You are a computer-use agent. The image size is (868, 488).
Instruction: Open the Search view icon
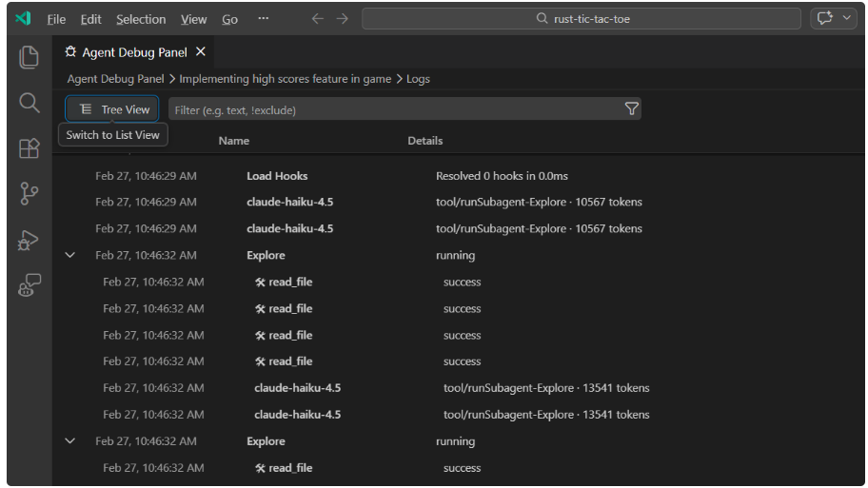(29, 103)
